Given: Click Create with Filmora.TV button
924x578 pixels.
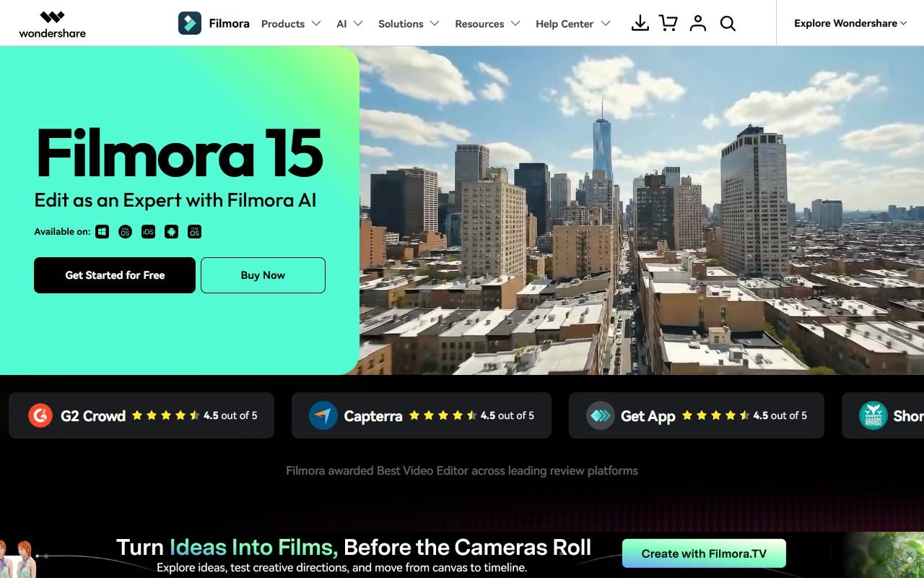Looking at the screenshot, I should 704,554.
